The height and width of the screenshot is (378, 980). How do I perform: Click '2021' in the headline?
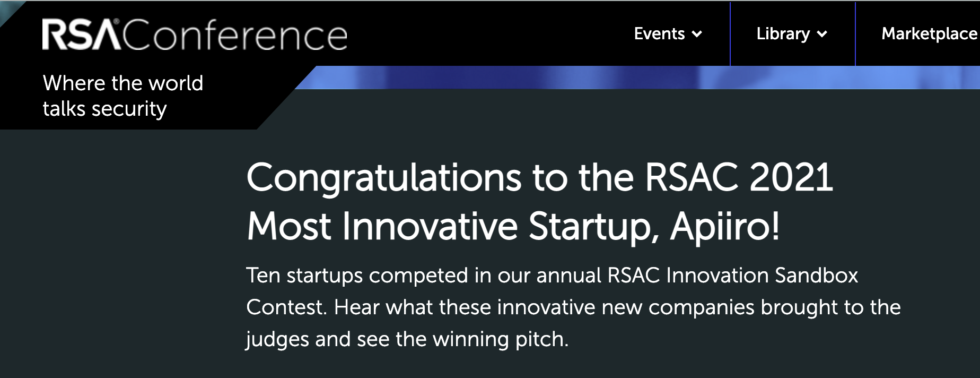click(791, 177)
